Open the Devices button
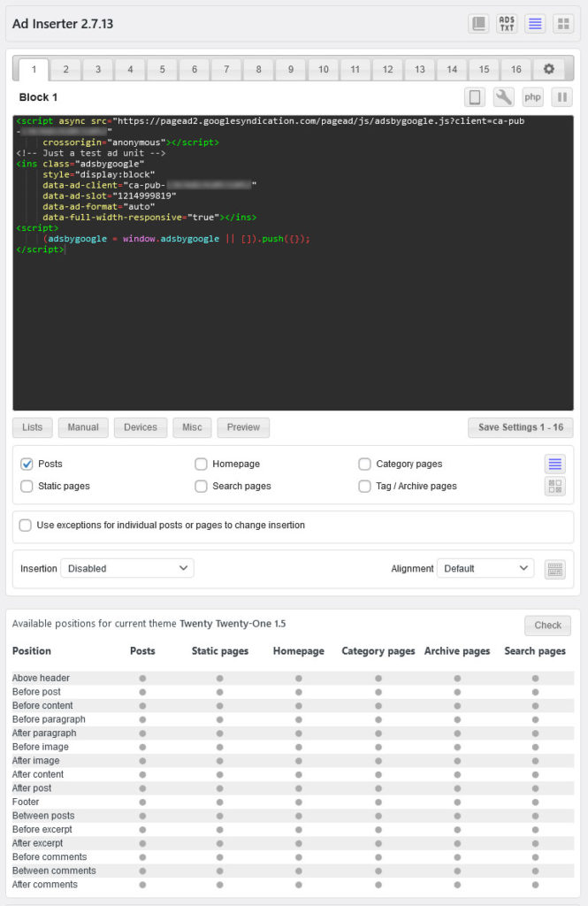Screen dimensions: 588x906 click(x=141, y=427)
